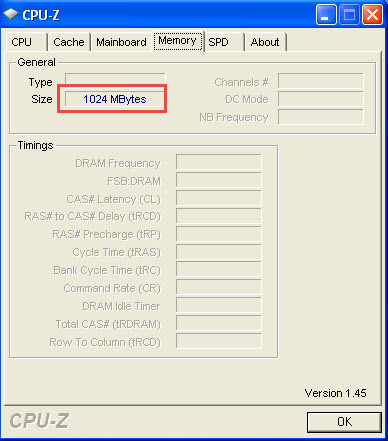Click the DRAM Frequency field
388x441 pixels.
click(x=219, y=162)
